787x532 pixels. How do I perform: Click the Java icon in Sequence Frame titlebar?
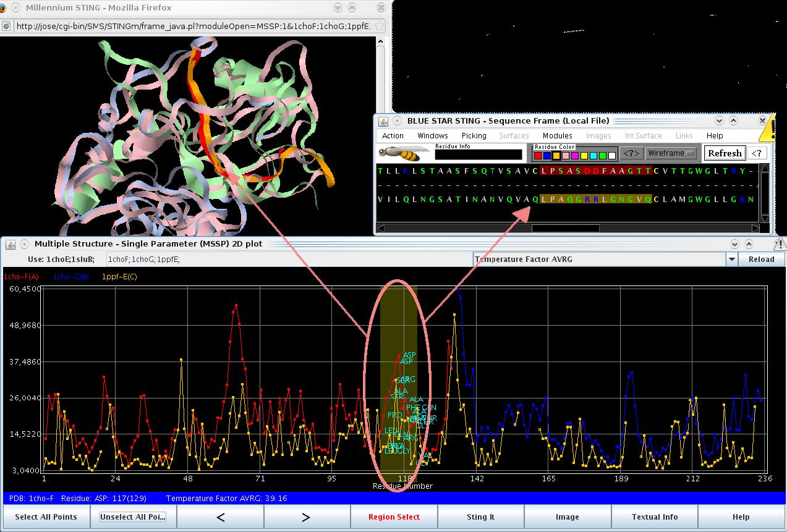[383, 121]
